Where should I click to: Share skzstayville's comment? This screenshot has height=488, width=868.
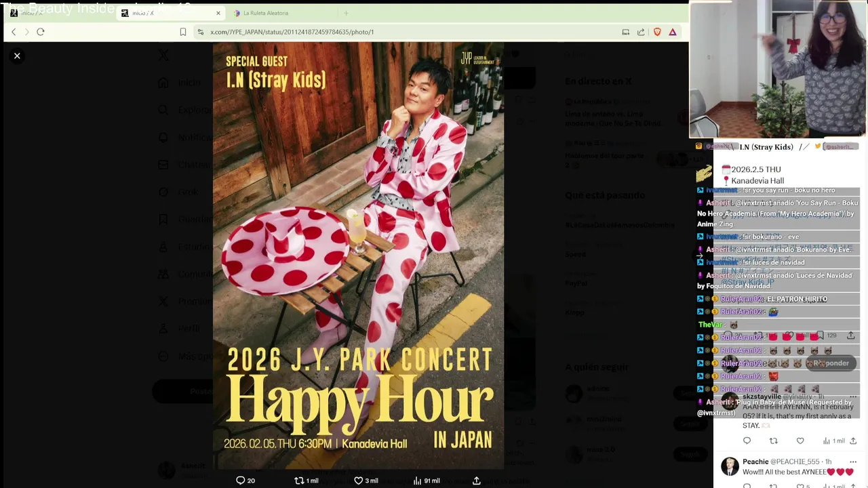pos(853,441)
